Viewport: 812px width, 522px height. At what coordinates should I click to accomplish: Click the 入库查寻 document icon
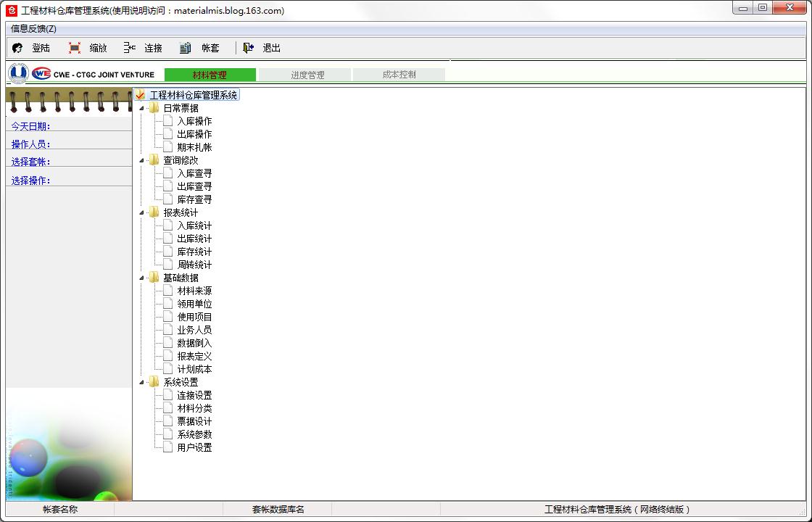(167, 173)
